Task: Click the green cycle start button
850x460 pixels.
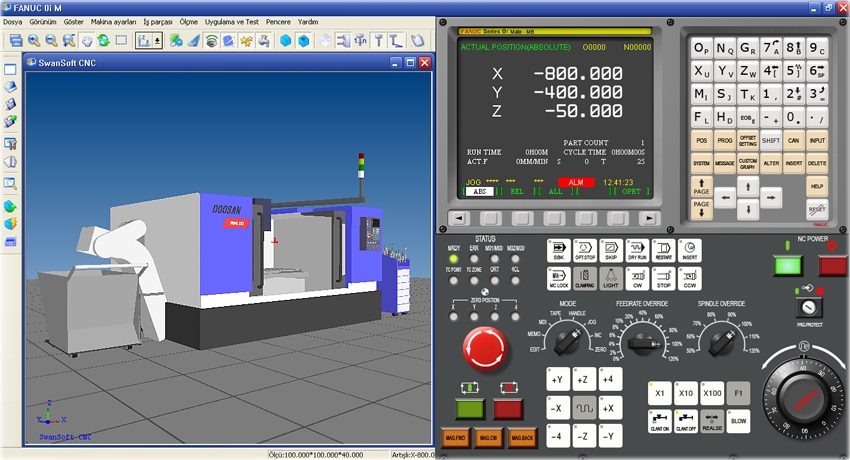Action: coord(470,409)
